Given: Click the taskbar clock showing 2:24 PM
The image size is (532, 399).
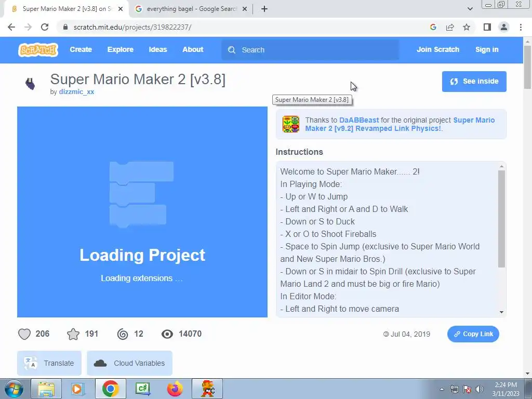Looking at the screenshot, I should click(506, 389).
